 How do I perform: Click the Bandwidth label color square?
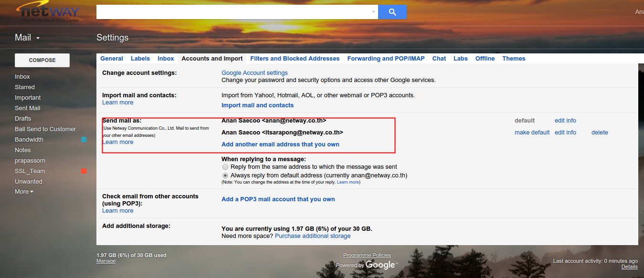coord(84,140)
